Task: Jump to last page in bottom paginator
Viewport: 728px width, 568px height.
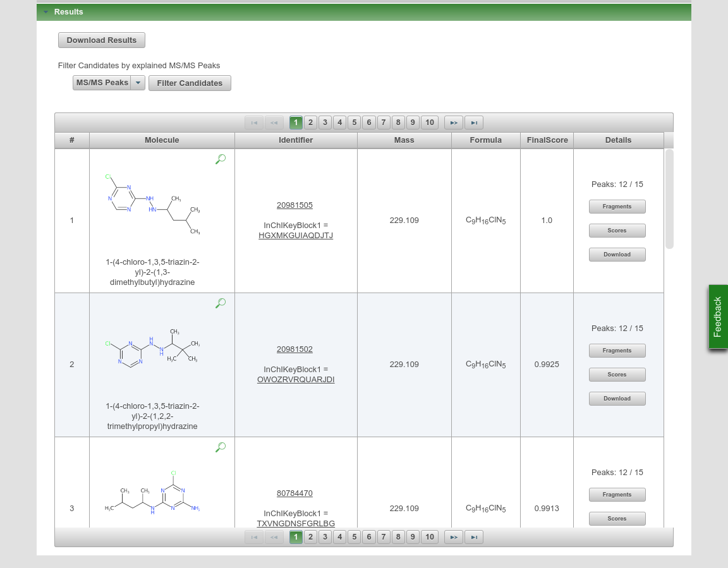Action: point(474,537)
